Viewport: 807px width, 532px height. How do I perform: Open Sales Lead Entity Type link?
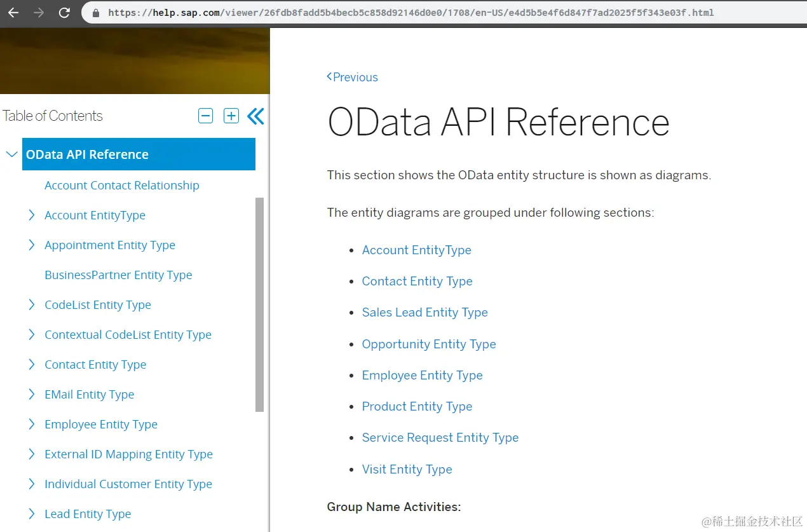click(x=424, y=313)
